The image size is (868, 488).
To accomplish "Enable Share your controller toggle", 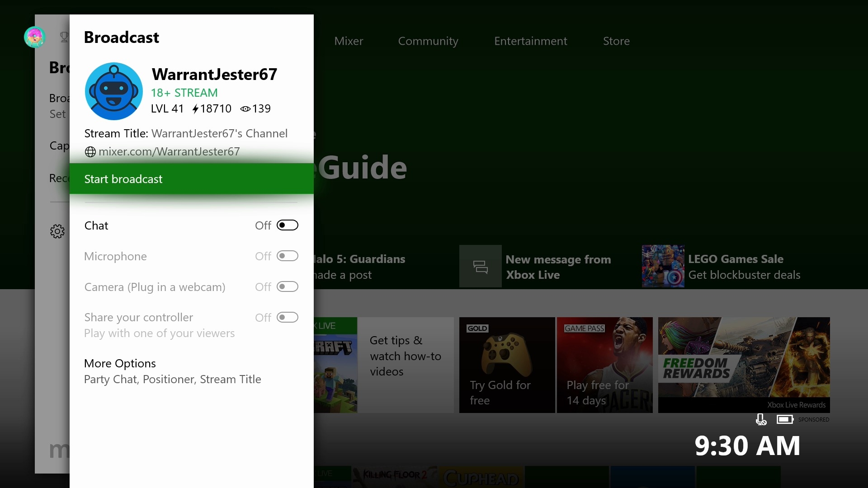I will [x=287, y=317].
